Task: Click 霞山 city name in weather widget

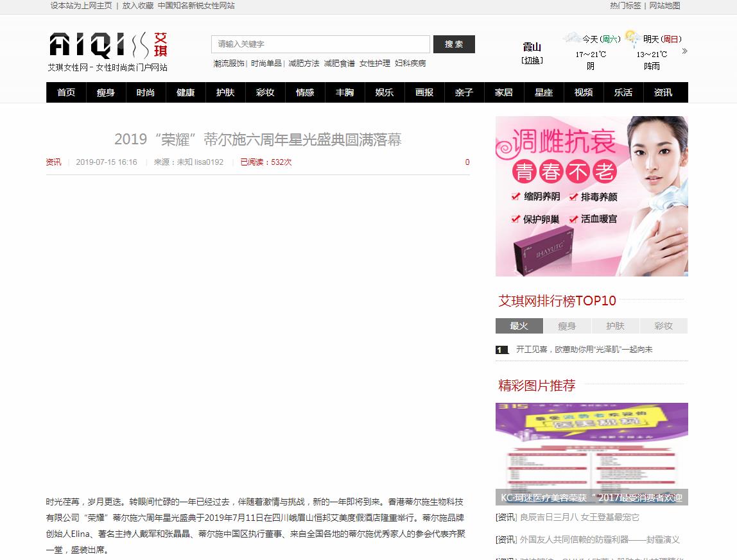Action: point(532,47)
